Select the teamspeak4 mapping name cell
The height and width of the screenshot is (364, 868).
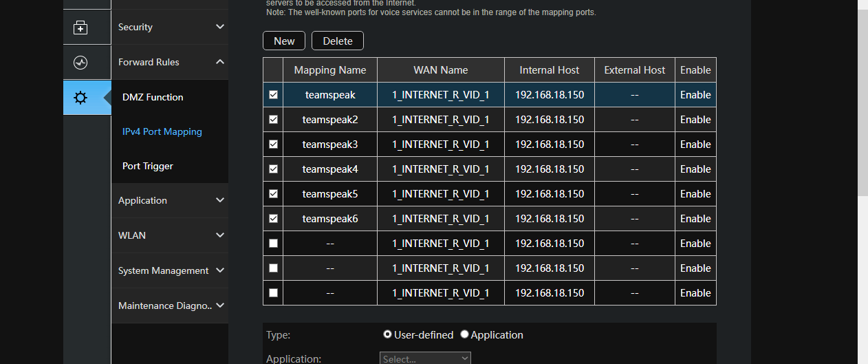coord(330,169)
